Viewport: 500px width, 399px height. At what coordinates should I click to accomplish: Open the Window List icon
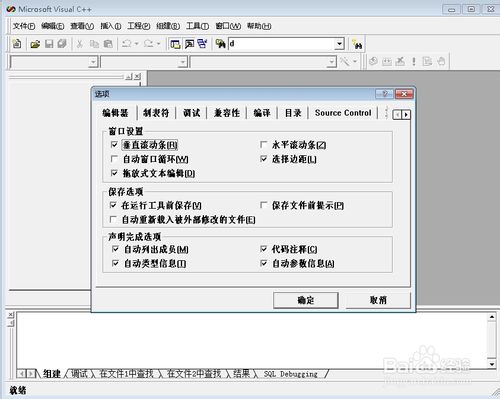[x=202, y=44]
